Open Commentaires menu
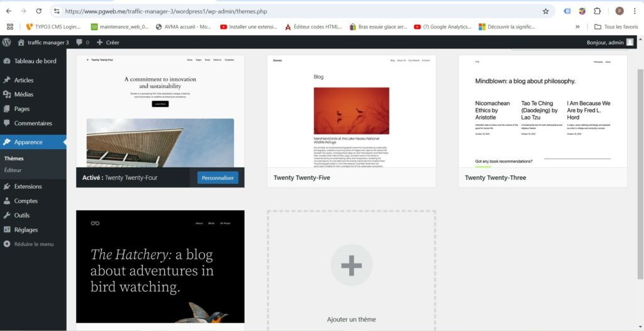This screenshot has height=331, width=644. [x=33, y=123]
